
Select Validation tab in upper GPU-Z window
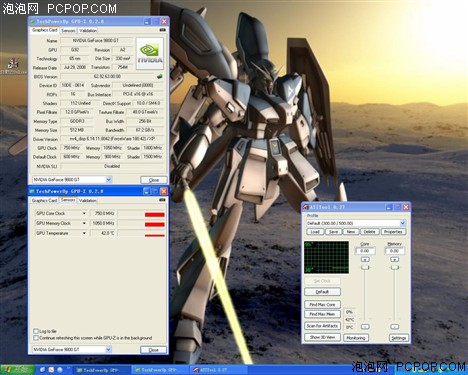[x=88, y=31]
